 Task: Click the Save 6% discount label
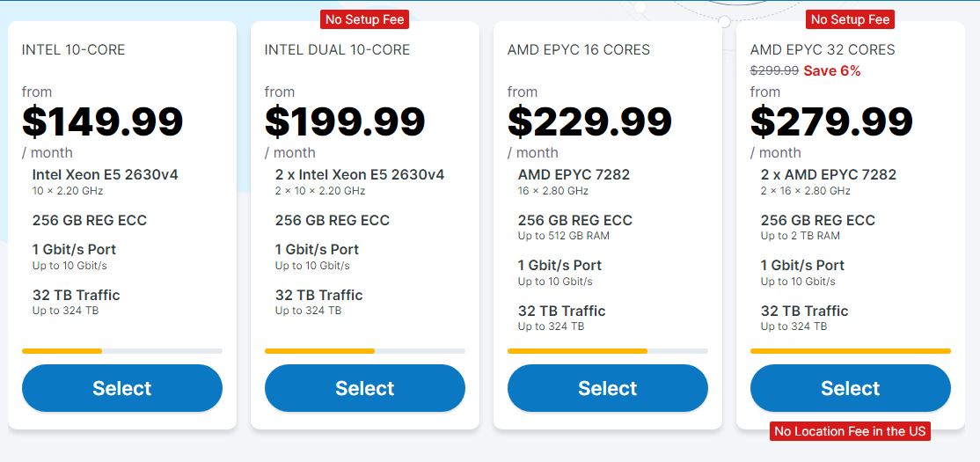coord(832,70)
